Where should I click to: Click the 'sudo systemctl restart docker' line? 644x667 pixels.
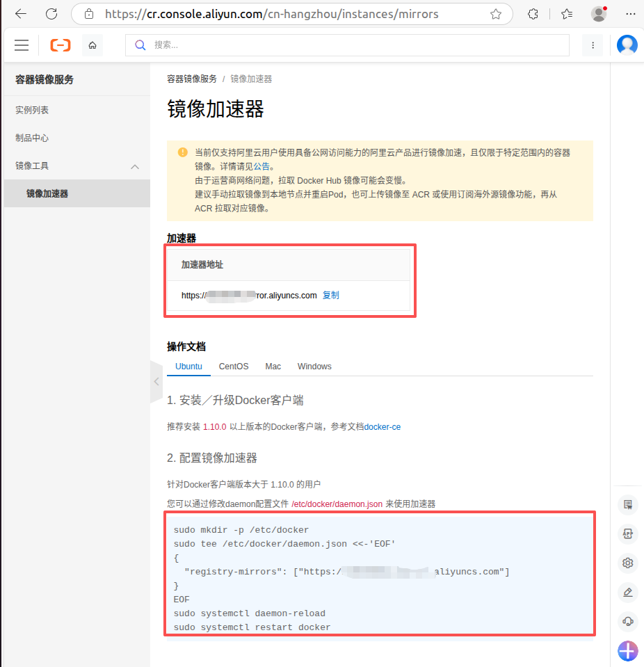[x=252, y=627]
